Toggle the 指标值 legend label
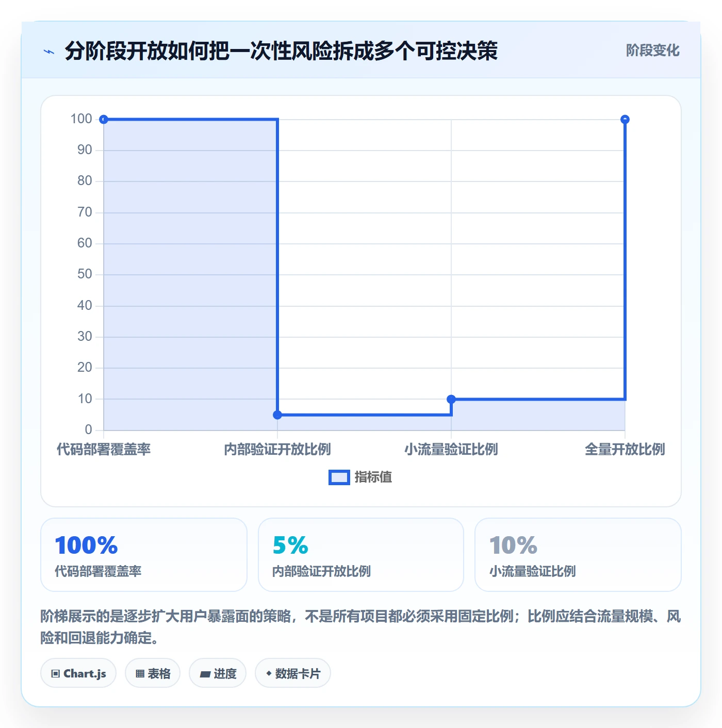Image resolution: width=722 pixels, height=728 pixels. [373, 477]
